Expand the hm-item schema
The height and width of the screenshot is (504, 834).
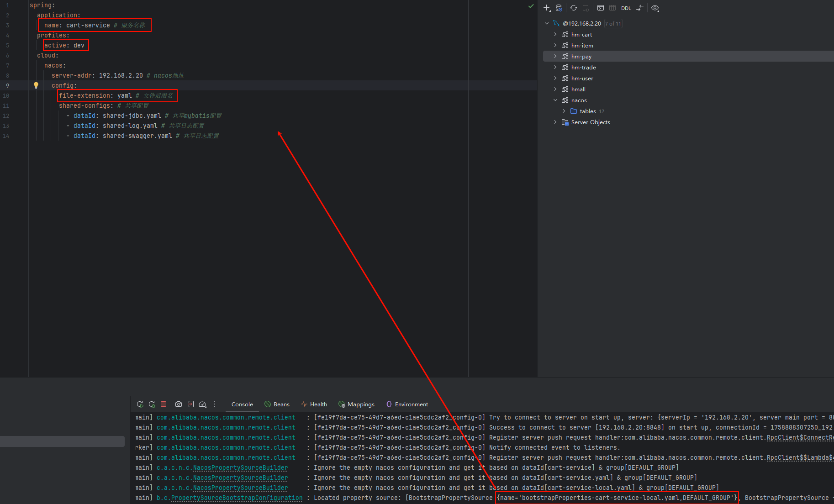coord(555,45)
